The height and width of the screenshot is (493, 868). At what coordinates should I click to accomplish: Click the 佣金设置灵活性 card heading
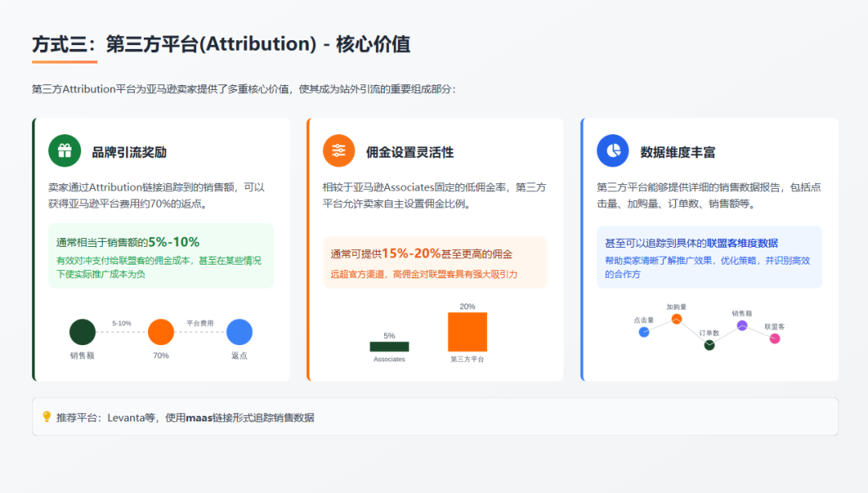pos(410,152)
